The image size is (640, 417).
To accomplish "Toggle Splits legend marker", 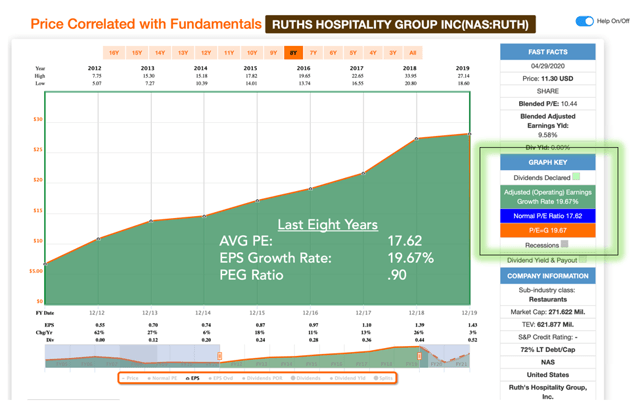I will pos(386,378).
